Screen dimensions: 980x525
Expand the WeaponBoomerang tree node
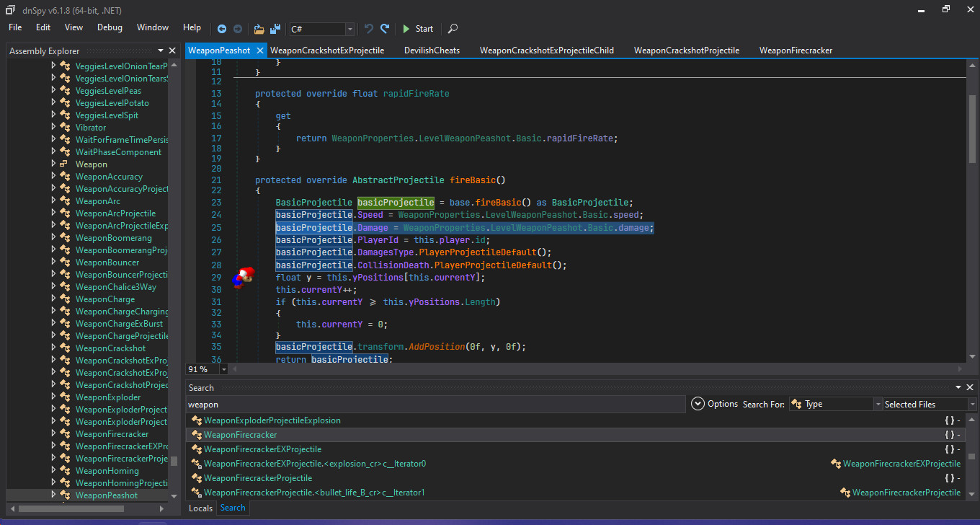(x=53, y=238)
